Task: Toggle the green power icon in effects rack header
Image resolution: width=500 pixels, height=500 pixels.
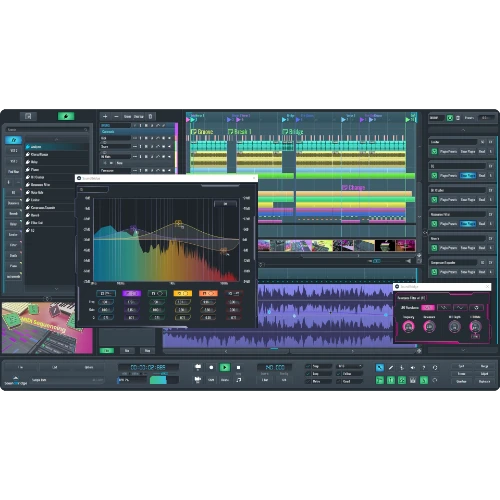Action: (x=450, y=118)
